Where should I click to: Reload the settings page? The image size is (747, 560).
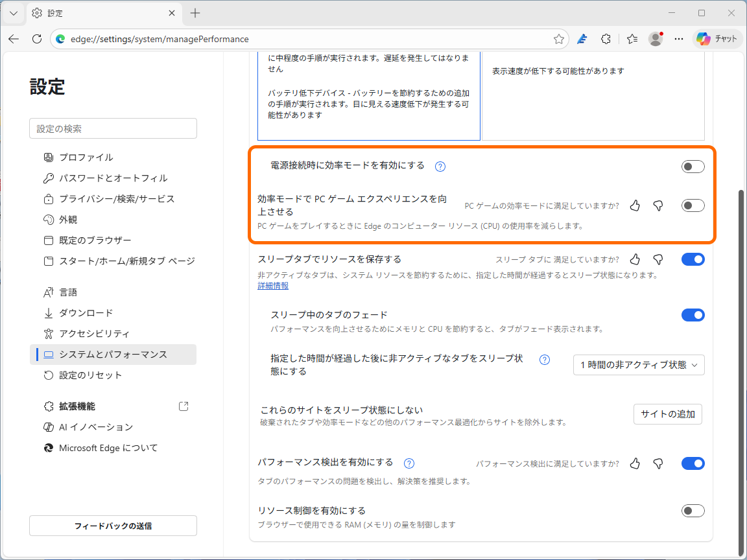pyautogui.click(x=36, y=39)
